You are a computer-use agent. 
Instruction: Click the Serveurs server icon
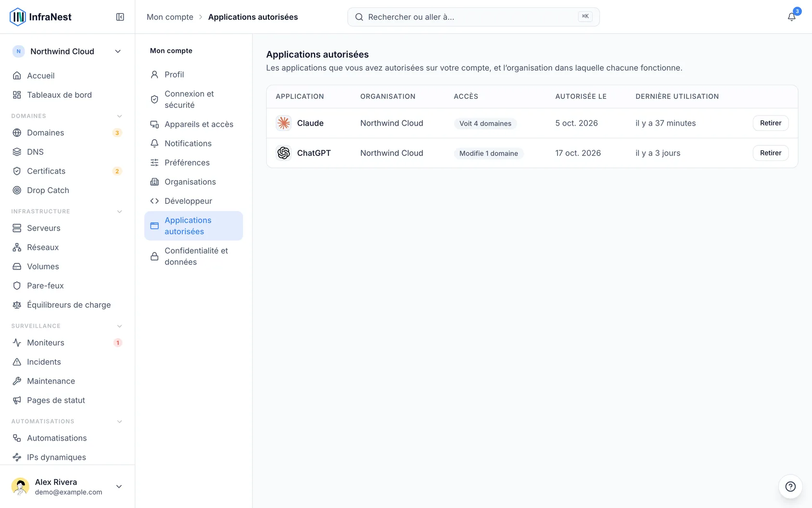point(17,228)
